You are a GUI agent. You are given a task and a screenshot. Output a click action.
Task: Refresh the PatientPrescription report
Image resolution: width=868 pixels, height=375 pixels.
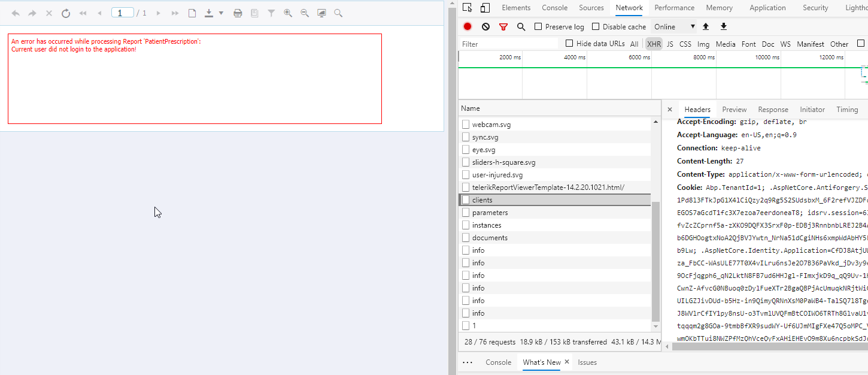pos(66,13)
